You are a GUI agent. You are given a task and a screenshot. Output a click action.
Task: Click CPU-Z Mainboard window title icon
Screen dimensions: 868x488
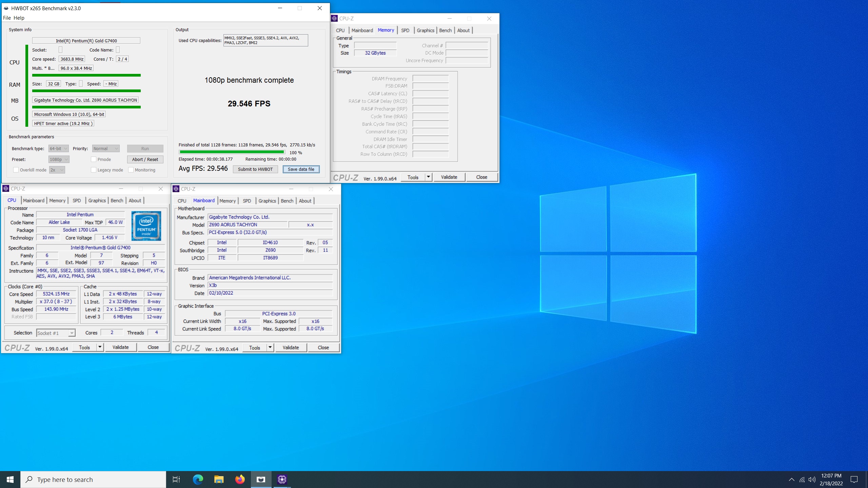click(x=176, y=189)
